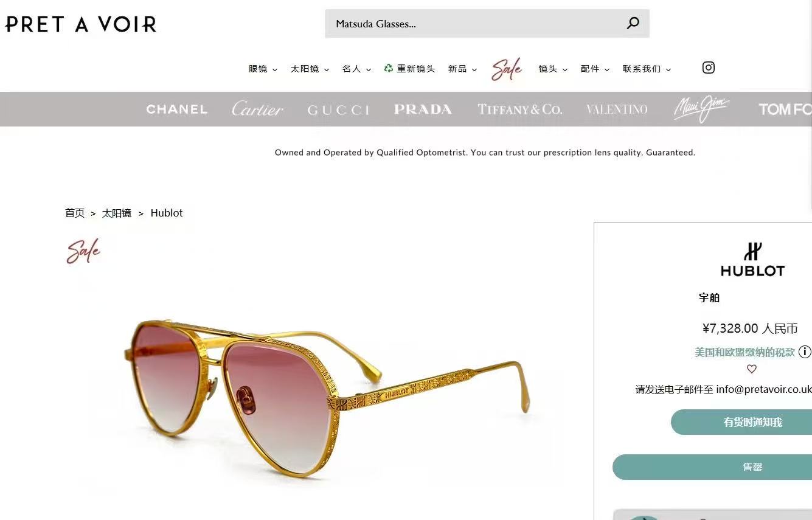
Task: Open the Chanel brand logo
Action: click(x=177, y=109)
